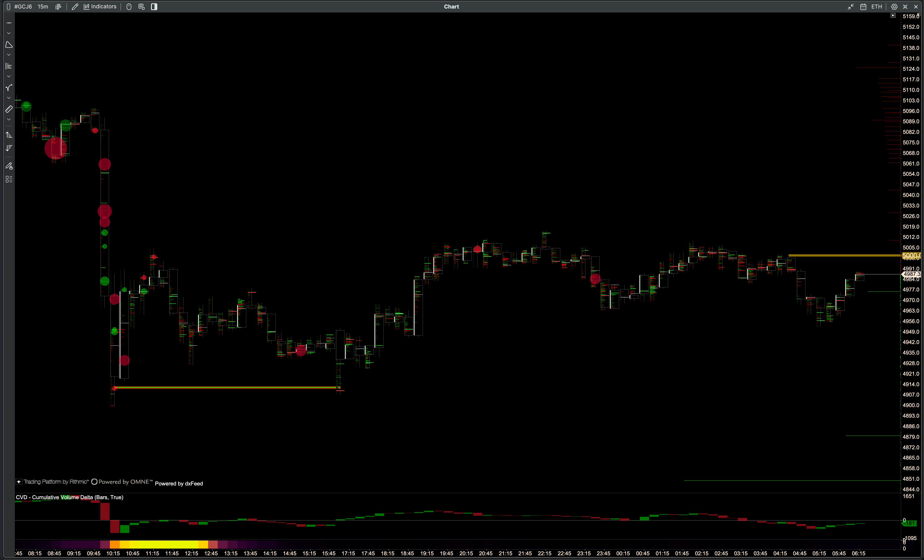The image size is (924, 560).
Task: Select the ruler measure tool
Action: click(x=9, y=109)
